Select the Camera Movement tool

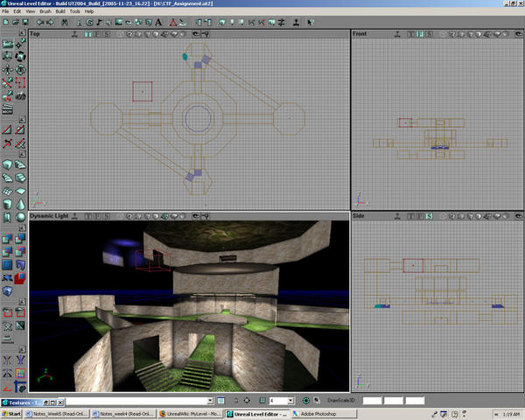pos(7,44)
